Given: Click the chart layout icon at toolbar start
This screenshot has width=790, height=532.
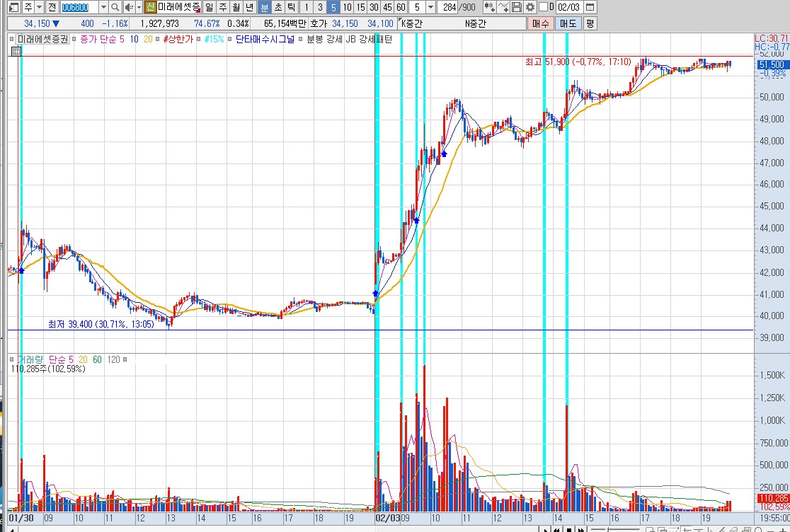Looking at the screenshot, I should (x=14, y=7).
